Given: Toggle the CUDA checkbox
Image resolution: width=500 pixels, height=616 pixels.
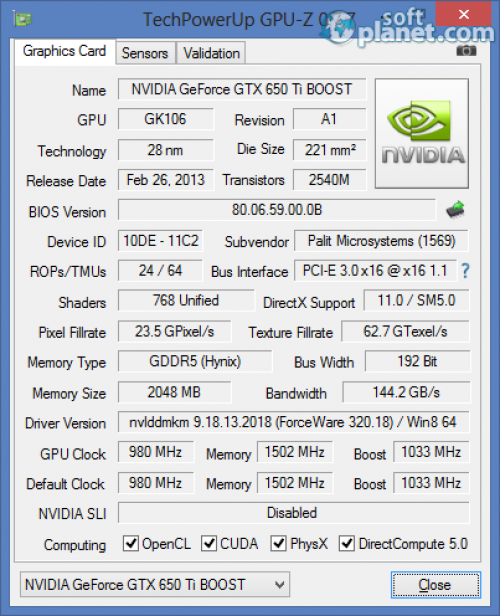Looking at the screenshot, I should point(209,544).
